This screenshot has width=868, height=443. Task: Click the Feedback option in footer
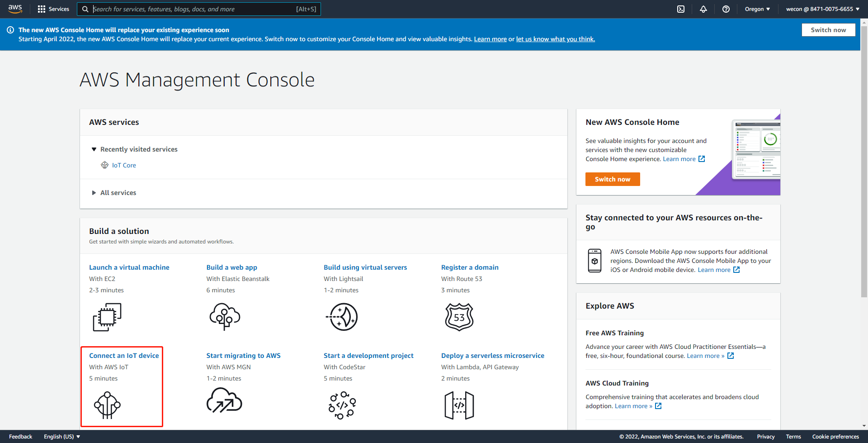click(x=20, y=437)
